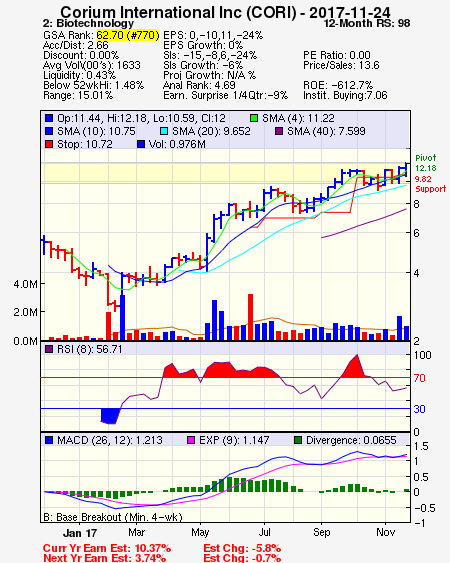This screenshot has width=450, height=563.
Task: Click the 'RSI (8): 56.71' label
Action: [x=90, y=349]
